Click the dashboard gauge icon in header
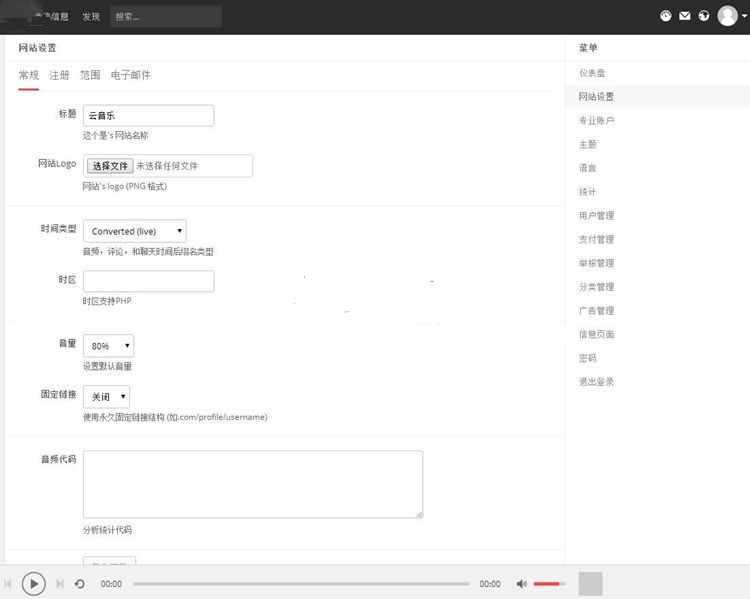750x599 pixels. click(x=666, y=16)
